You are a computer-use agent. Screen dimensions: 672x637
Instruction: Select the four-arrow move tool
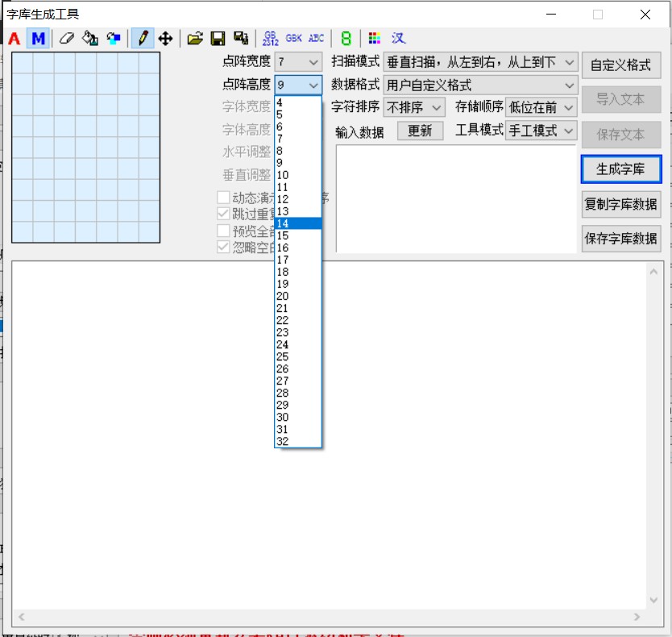pyautogui.click(x=165, y=39)
